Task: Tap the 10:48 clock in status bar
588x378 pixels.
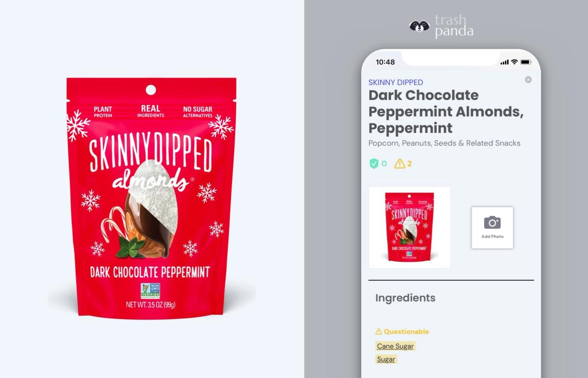Action: 385,62
